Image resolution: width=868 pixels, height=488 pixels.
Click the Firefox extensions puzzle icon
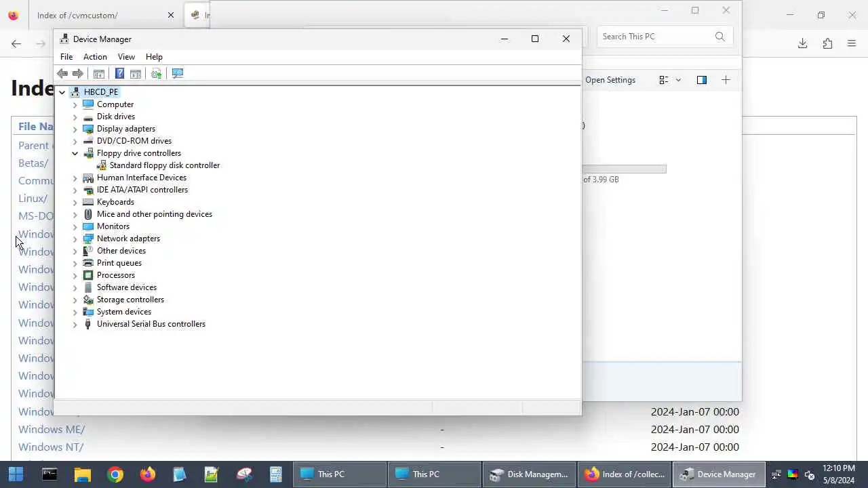827,43
